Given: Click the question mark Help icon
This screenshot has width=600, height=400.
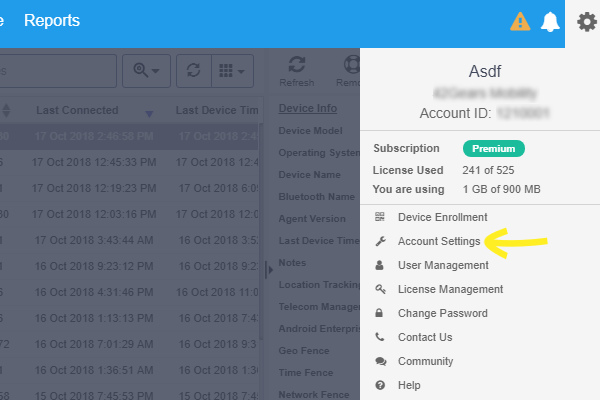Looking at the screenshot, I should click(x=380, y=385).
